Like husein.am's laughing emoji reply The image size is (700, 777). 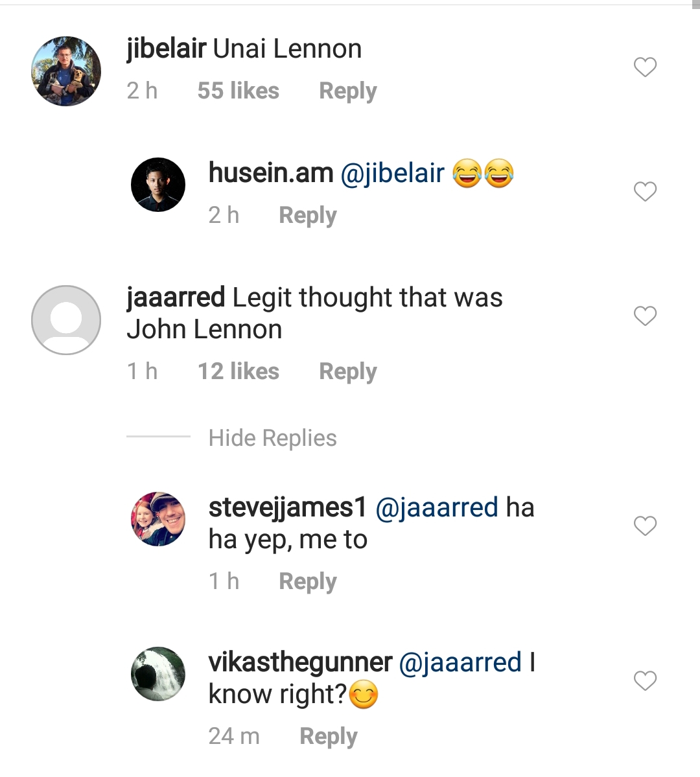(645, 191)
